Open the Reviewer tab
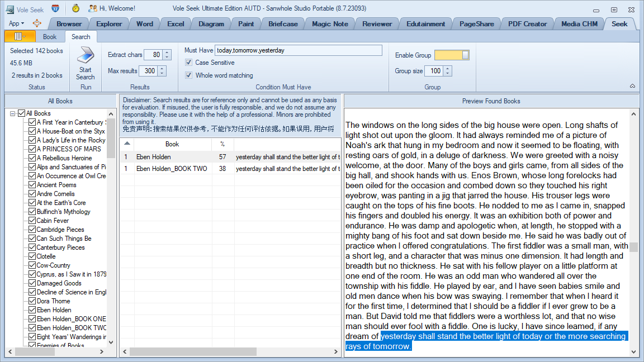The height and width of the screenshot is (362, 644). click(x=377, y=24)
